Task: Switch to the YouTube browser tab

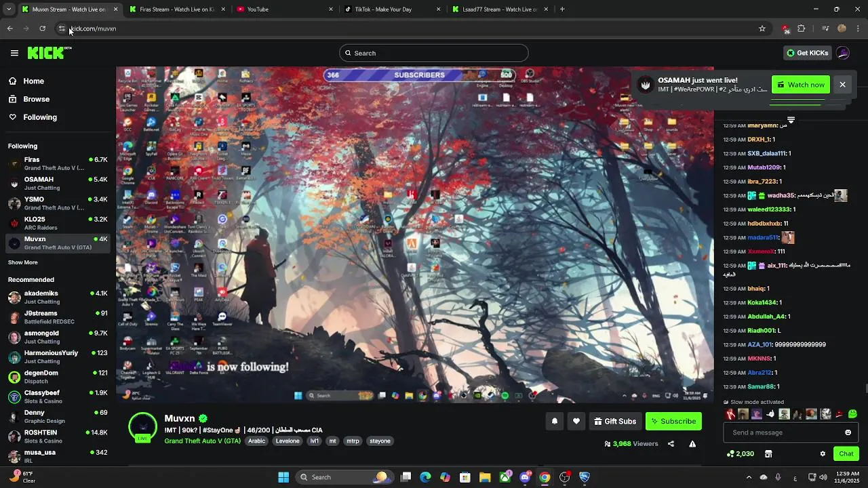Action: point(285,9)
